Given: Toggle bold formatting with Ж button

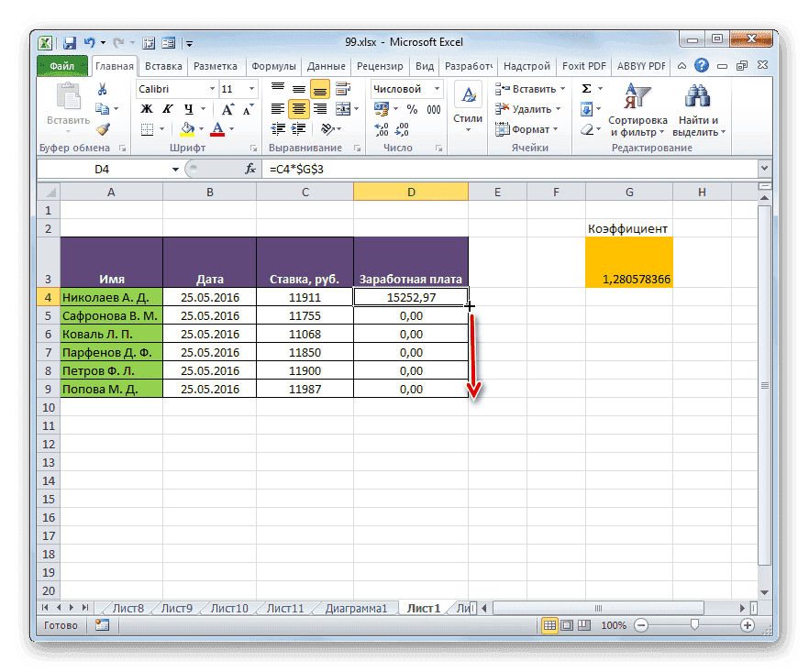Looking at the screenshot, I should tap(147, 110).
